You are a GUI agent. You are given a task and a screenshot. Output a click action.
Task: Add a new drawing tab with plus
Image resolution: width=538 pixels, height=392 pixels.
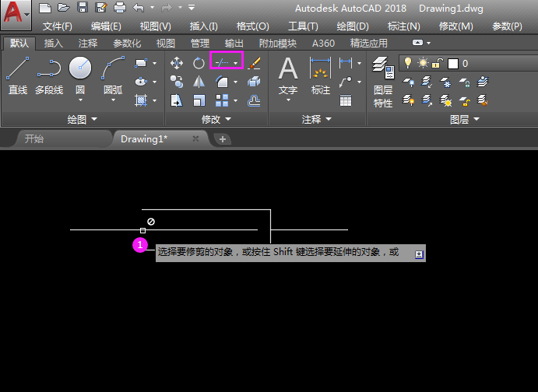pyautogui.click(x=223, y=139)
